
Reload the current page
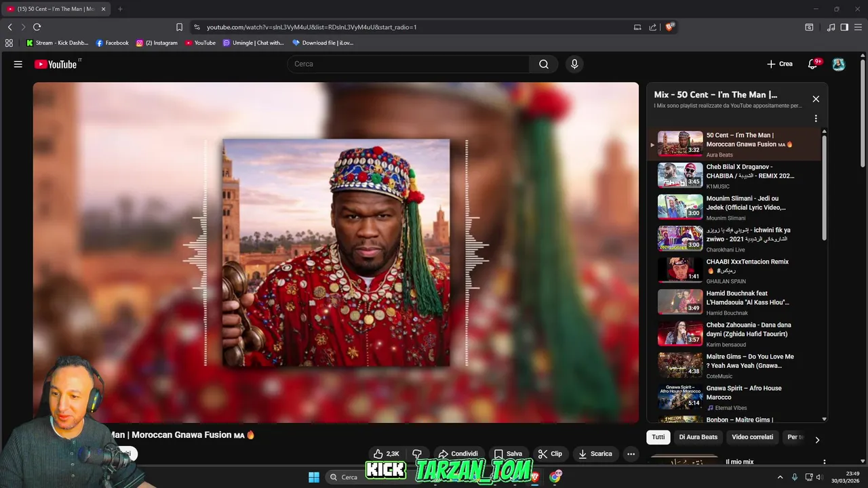pyautogui.click(x=37, y=27)
